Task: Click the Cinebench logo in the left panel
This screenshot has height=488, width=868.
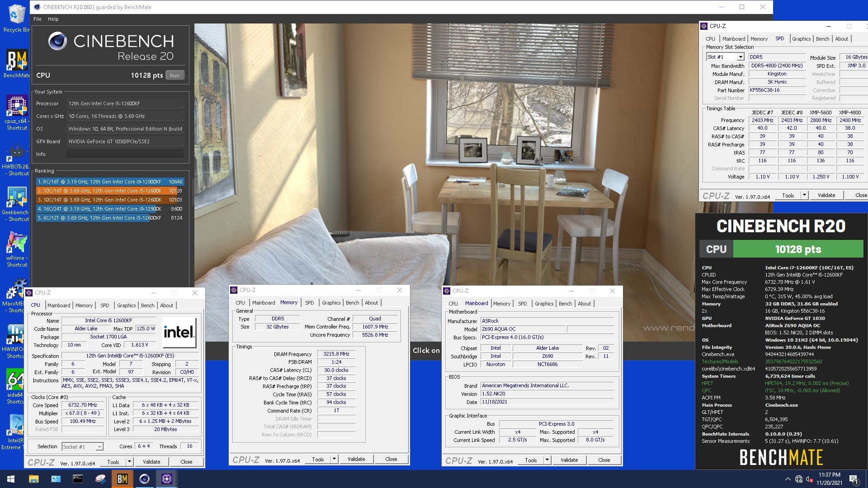Action: (x=57, y=42)
